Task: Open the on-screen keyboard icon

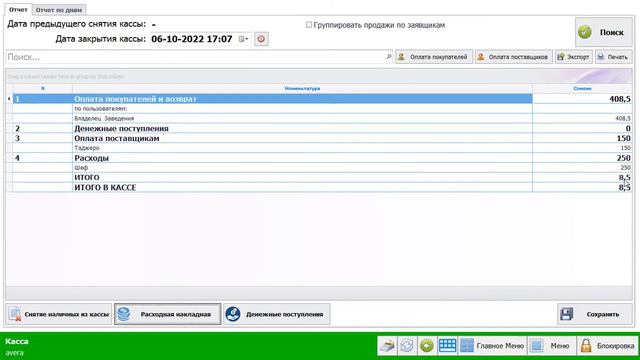Action: click(x=447, y=346)
